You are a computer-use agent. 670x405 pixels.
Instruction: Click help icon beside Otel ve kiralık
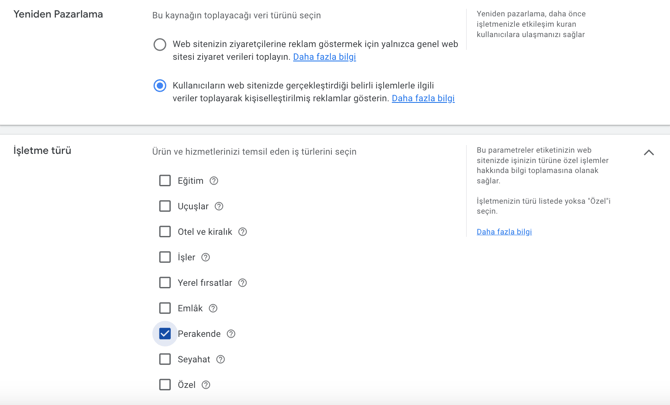click(x=242, y=232)
